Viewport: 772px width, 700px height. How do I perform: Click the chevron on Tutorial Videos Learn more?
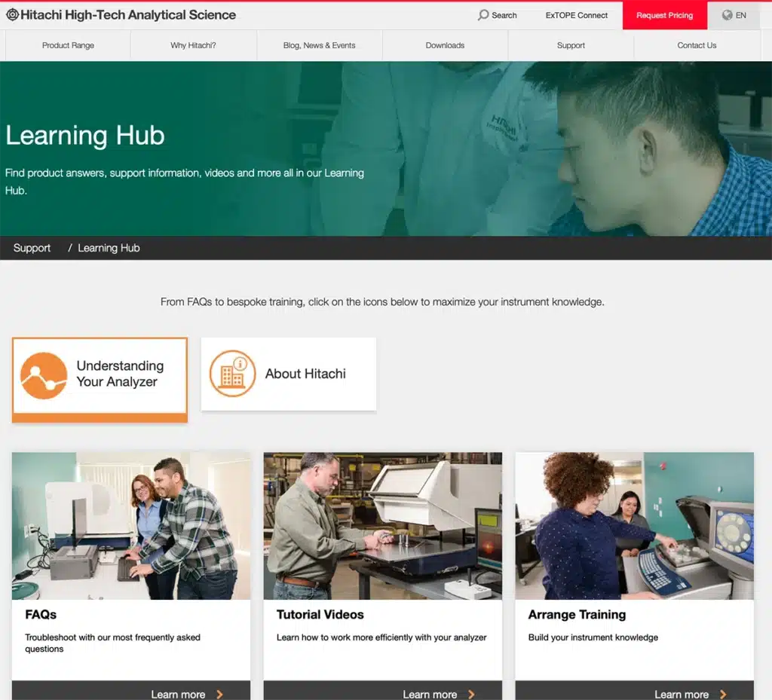[x=471, y=695]
